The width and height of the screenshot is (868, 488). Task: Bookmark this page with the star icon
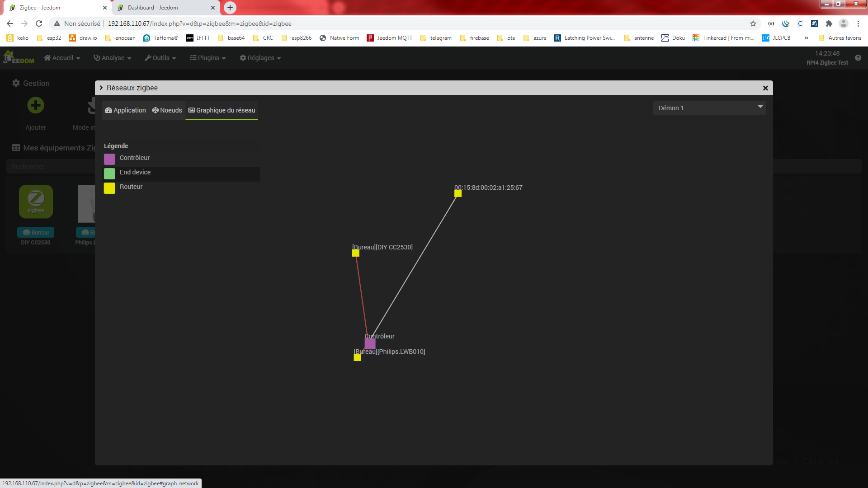pos(753,23)
